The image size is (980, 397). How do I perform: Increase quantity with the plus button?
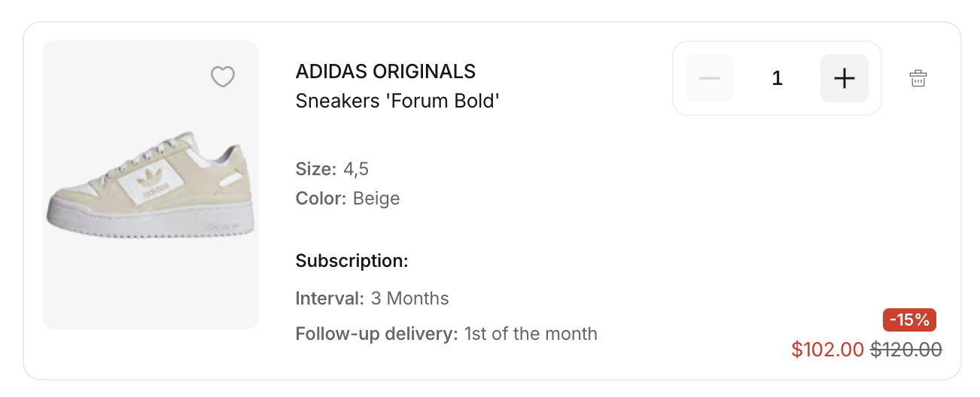point(845,78)
